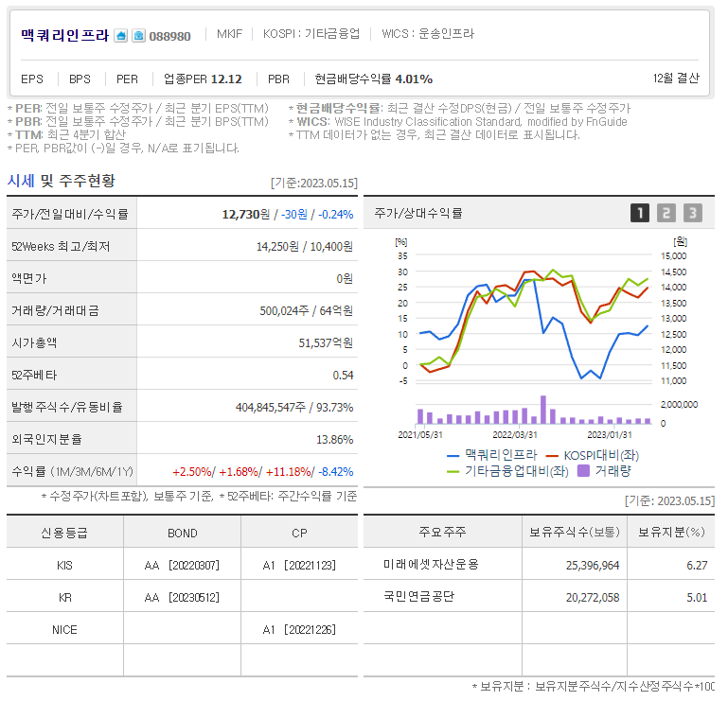This screenshot has width=728, height=701.
Task: Click KIS bond rating AA [20220307]
Action: 182,565
